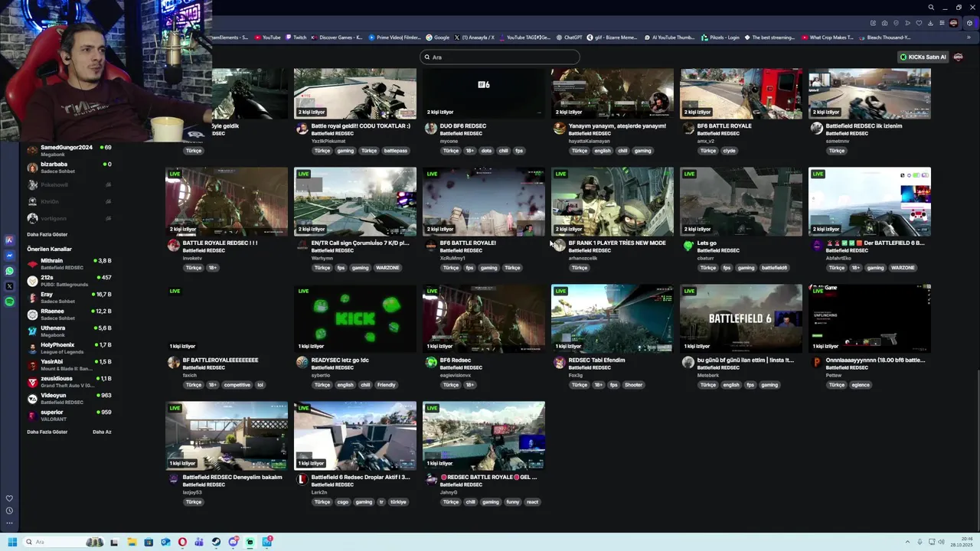Open SamedGungor2024 followed channel
This screenshot has height=551, width=980.
(70, 151)
